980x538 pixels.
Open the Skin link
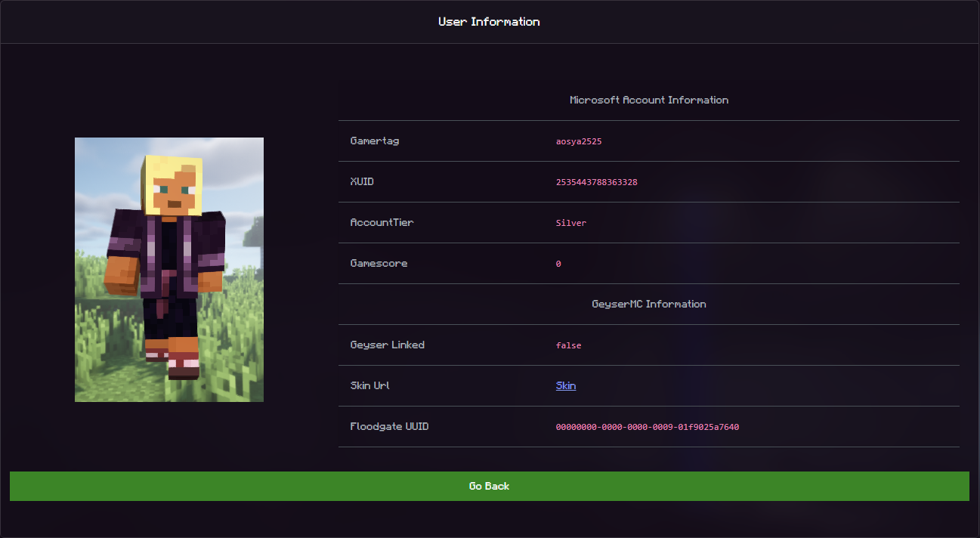coord(566,386)
